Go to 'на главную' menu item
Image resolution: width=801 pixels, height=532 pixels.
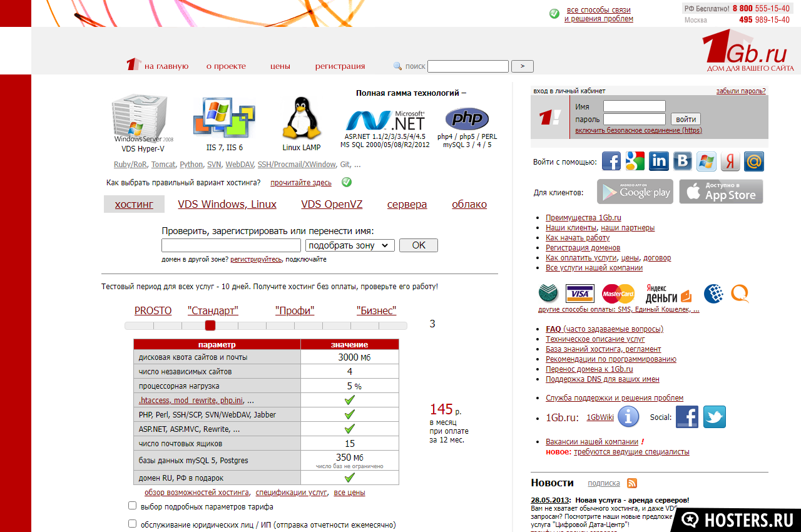click(166, 66)
